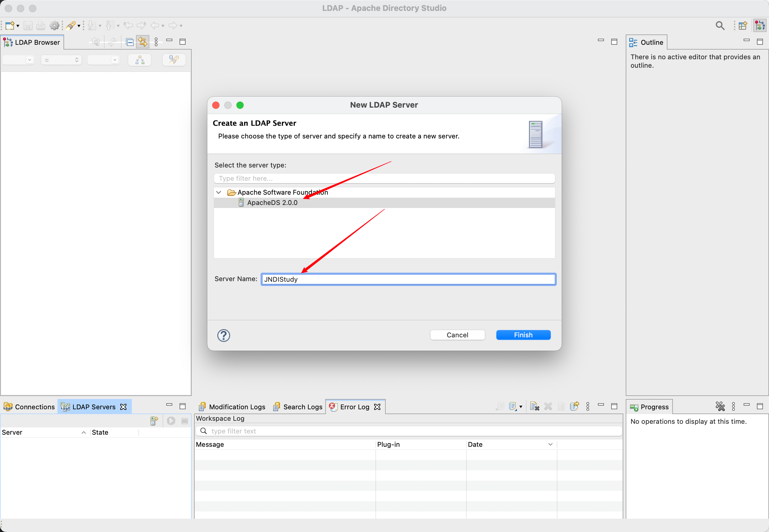Click the Forward navigation arrow icon
Image resolution: width=769 pixels, height=532 pixels.
click(173, 25)
